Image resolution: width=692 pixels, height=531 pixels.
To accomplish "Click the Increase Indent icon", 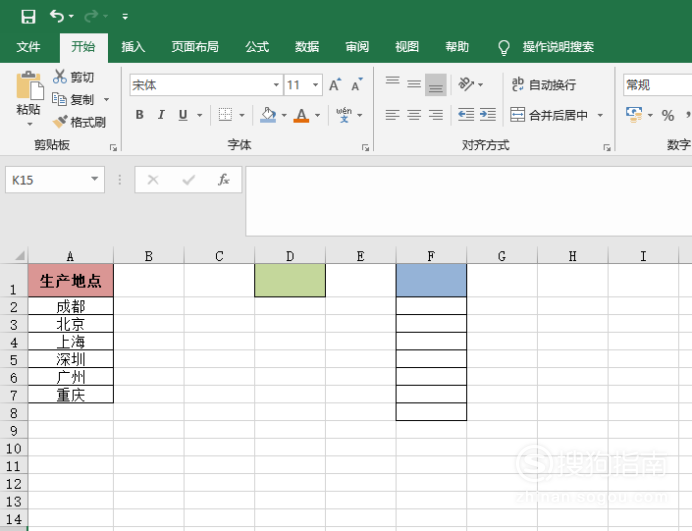I will 488,115.
